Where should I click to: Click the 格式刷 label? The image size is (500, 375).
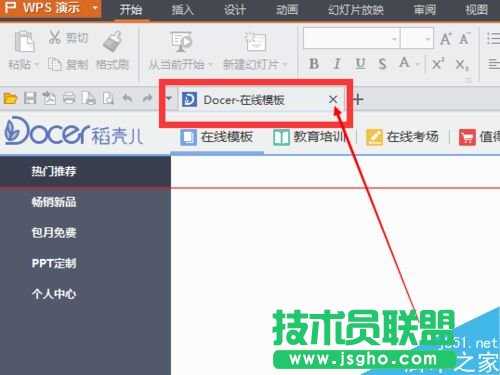112,65
